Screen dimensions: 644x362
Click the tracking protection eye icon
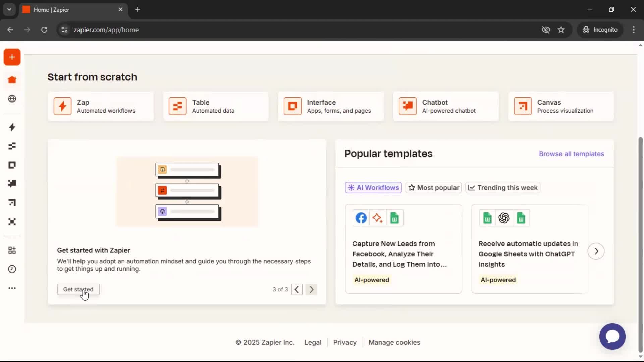pos(546,29)
